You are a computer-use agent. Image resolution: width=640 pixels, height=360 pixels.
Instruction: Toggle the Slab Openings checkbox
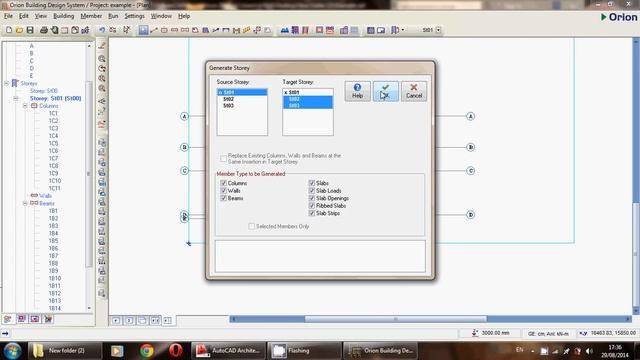(312, 198)
